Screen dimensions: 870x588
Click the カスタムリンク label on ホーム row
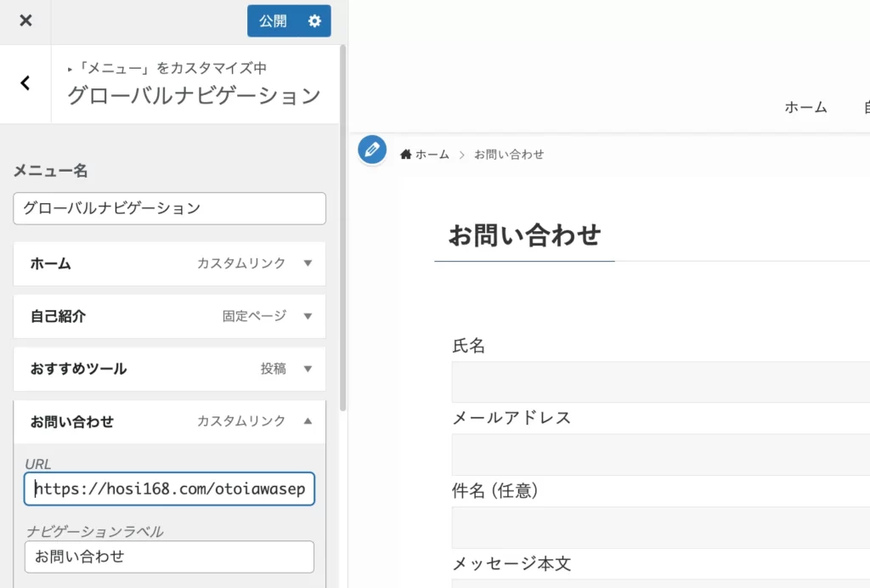click(241, 263)
